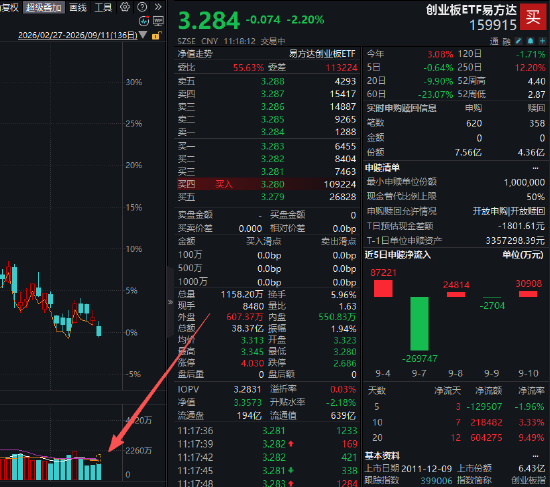Screen dimensions: 550x487
Task: Click 卖一 price 3.284
Action: point(273,132)
